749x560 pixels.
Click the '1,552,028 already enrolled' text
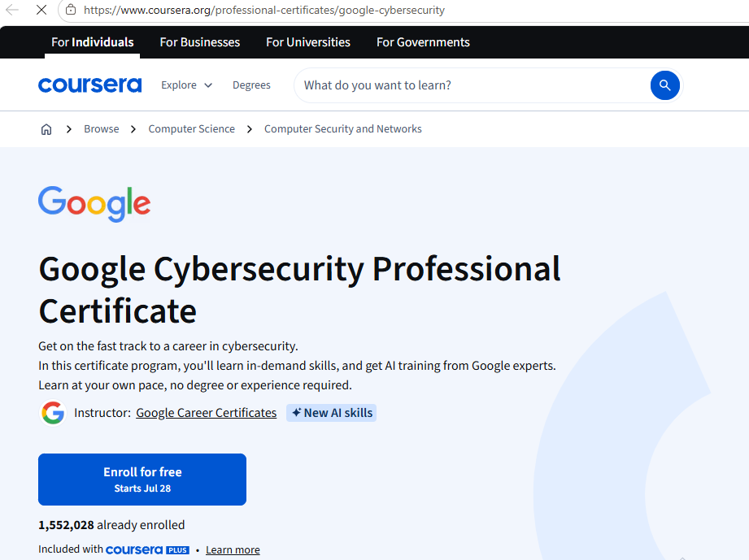pos(111,525)
